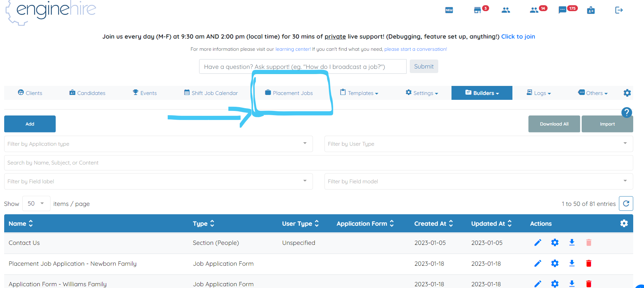This screenshot has width=644, height=288.
Task: Click the blue Add button
Action: pos(30,124)
